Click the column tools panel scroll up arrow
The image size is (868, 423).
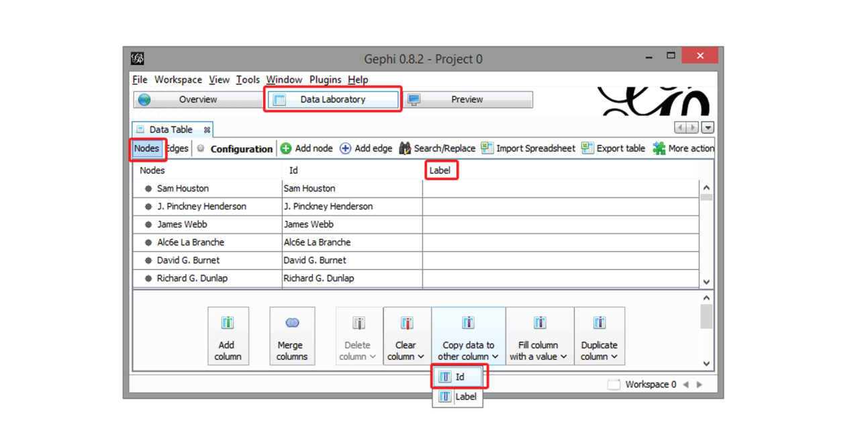[x=706, y=297]
